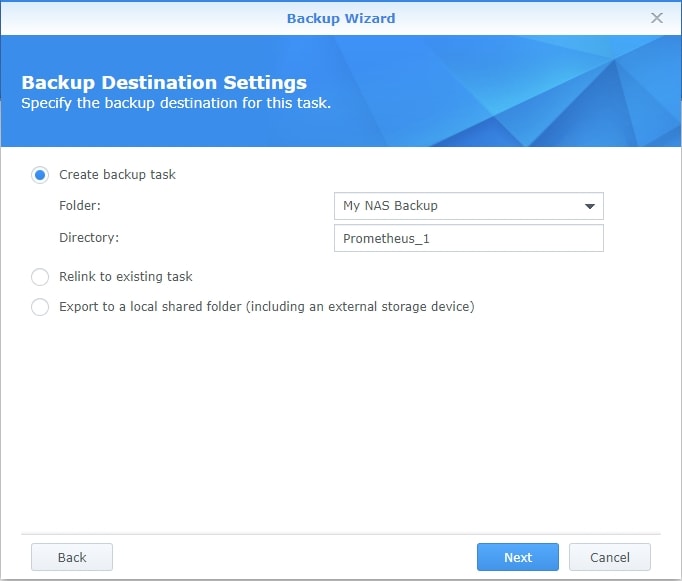
Task: Select the Relink to existing task option
Action: click(x=40, y=277)
